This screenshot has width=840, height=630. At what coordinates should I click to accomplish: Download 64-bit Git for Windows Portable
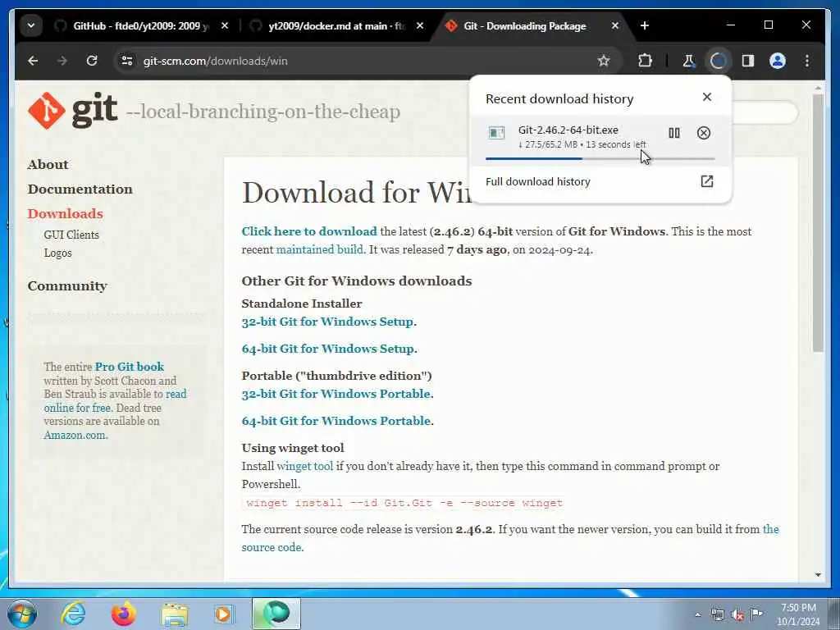(x=336, y=421)
